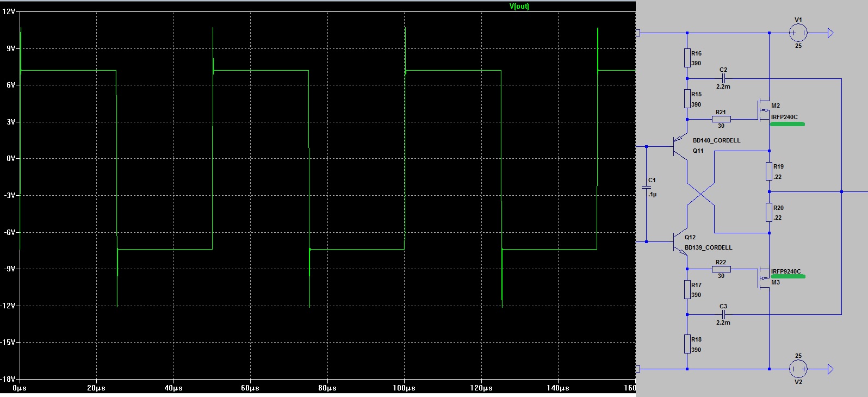The width and height of the screenshot is (868, 397).
Task: Click the -9V vertical axis label
Action: 10,269
